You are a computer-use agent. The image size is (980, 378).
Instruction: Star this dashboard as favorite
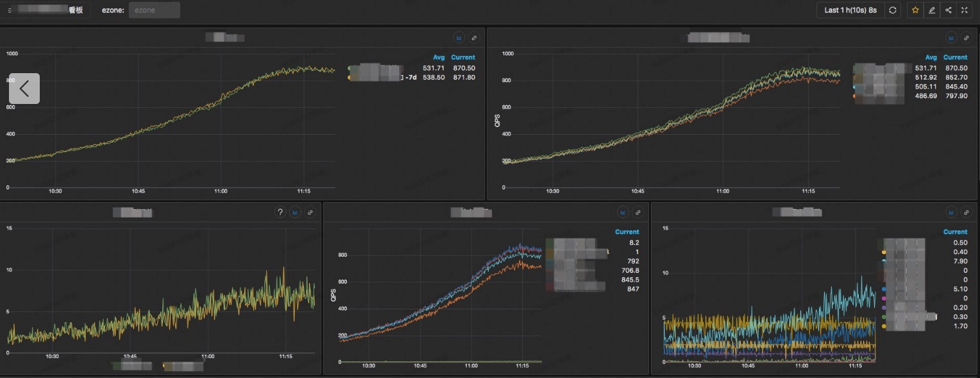pyautogui.click(x=915, y=10)
